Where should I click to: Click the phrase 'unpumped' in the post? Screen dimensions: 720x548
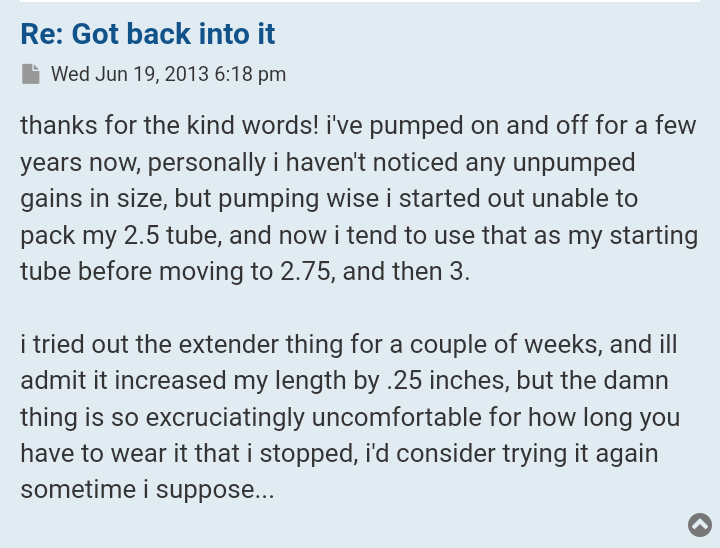click(574, 163)
